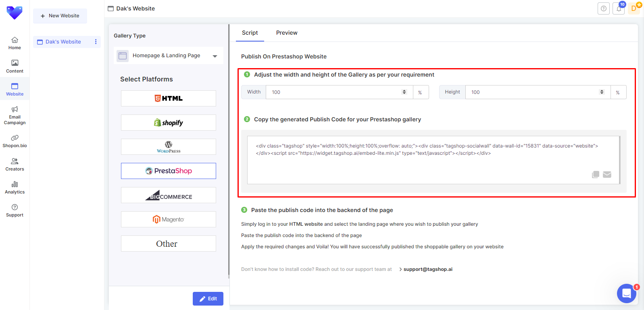Adjust the Height stepper arrows
Screen dimensions: 644x310
click(x=602, y=92)
